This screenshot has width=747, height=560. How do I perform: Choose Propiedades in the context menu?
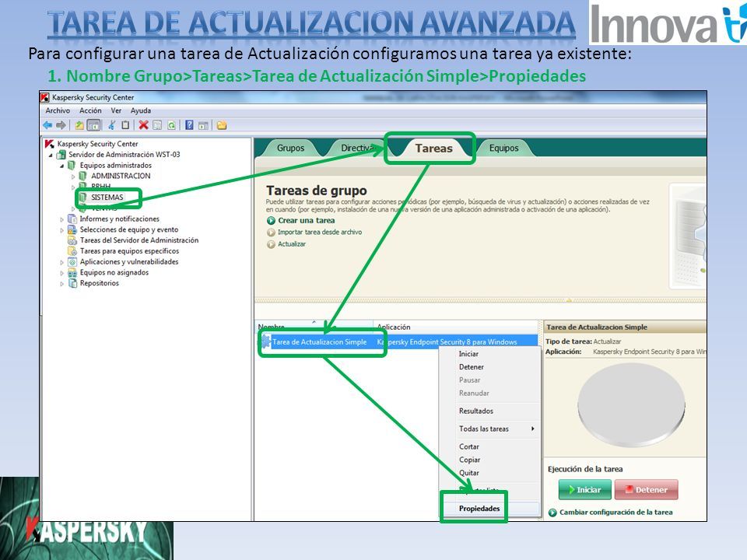click(x=479, y=509)
